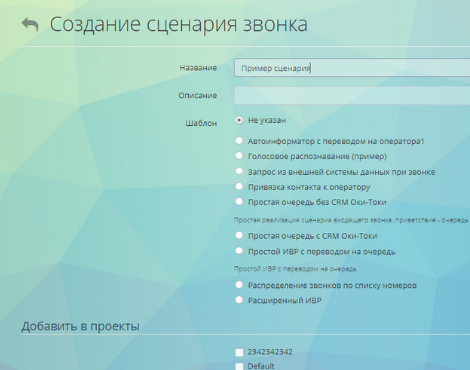Enable the Default project checkbox
Screen dimensions: 470x370
(x=239, y=367)
